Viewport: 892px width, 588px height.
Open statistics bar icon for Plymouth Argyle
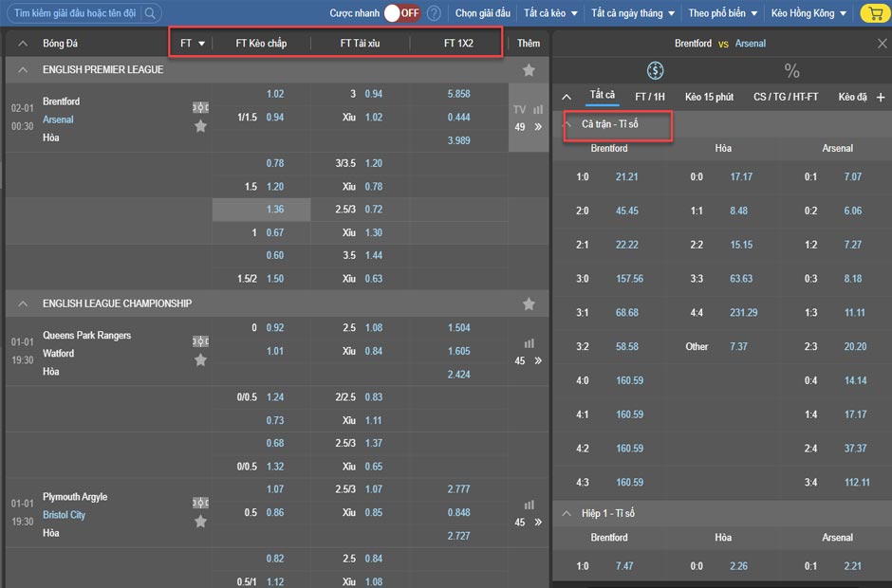point(530,505)
